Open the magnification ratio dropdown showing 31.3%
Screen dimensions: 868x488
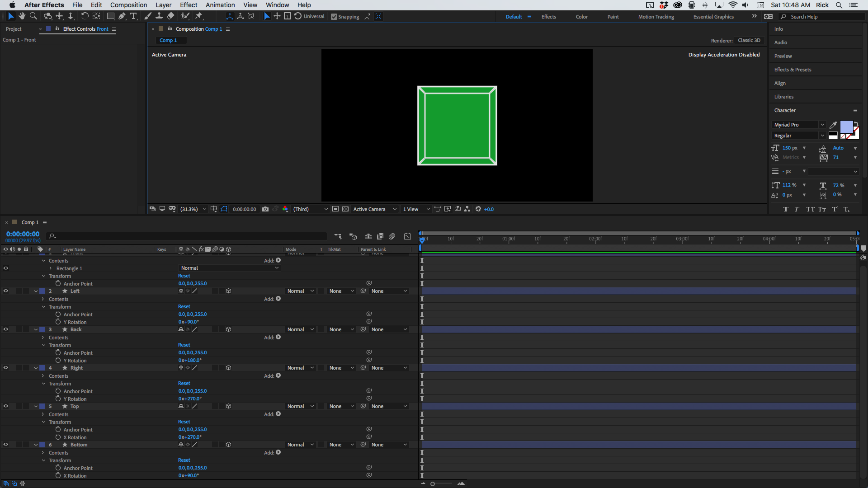tap(192, 209)
